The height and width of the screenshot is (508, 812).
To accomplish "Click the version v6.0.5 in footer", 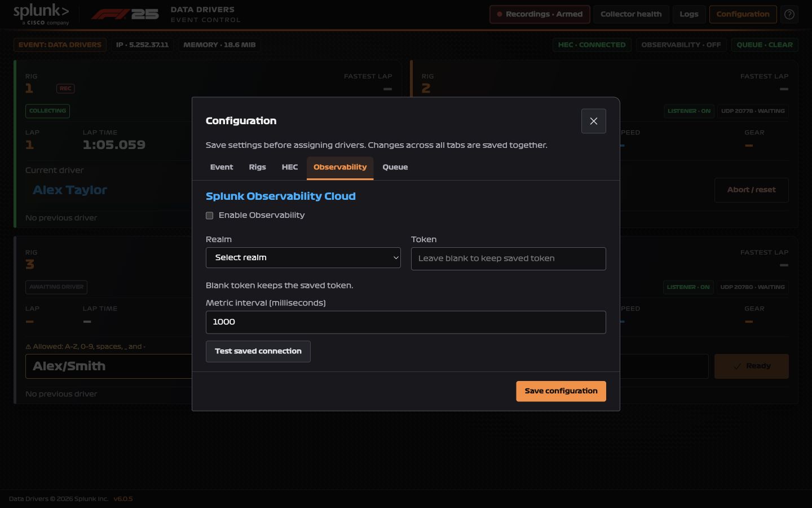I will click(123, 499).
